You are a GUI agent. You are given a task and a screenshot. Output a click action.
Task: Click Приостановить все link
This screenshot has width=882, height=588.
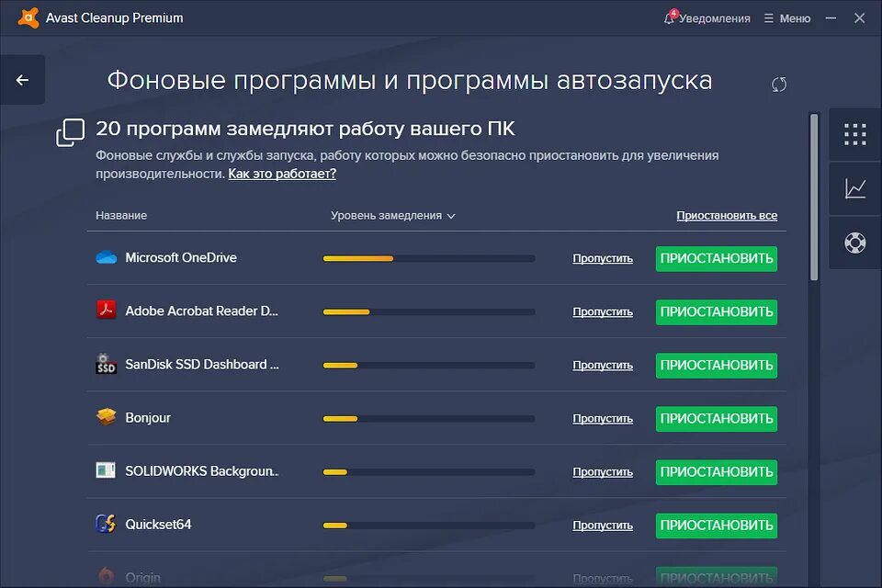pyautogui.click(x=727, y=216)
